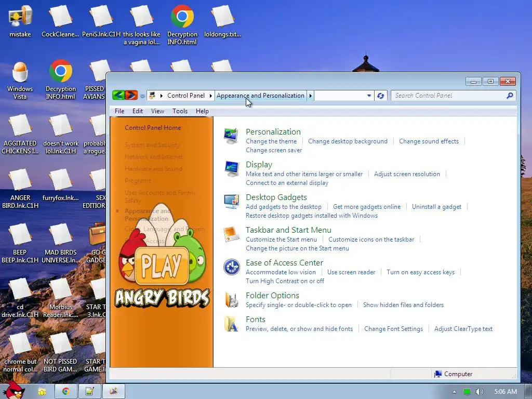Viewport: 532px width, 399px height.
Task: Open the notepad icon on the taskbar
Action: tap(89, 391)
